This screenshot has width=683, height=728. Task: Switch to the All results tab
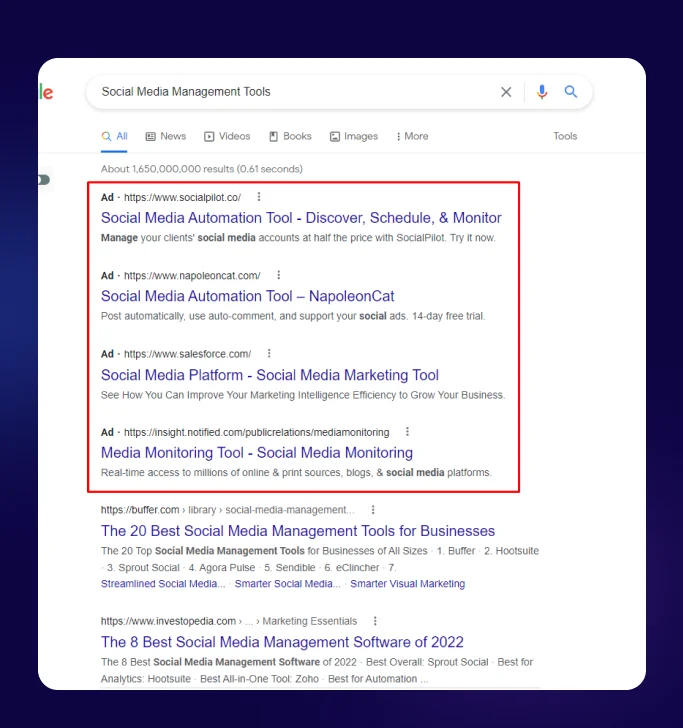114,136
